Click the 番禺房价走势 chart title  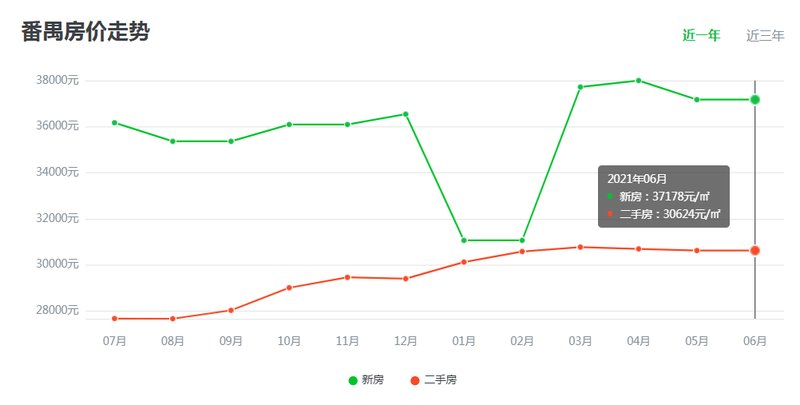click(x=86, y=32)
